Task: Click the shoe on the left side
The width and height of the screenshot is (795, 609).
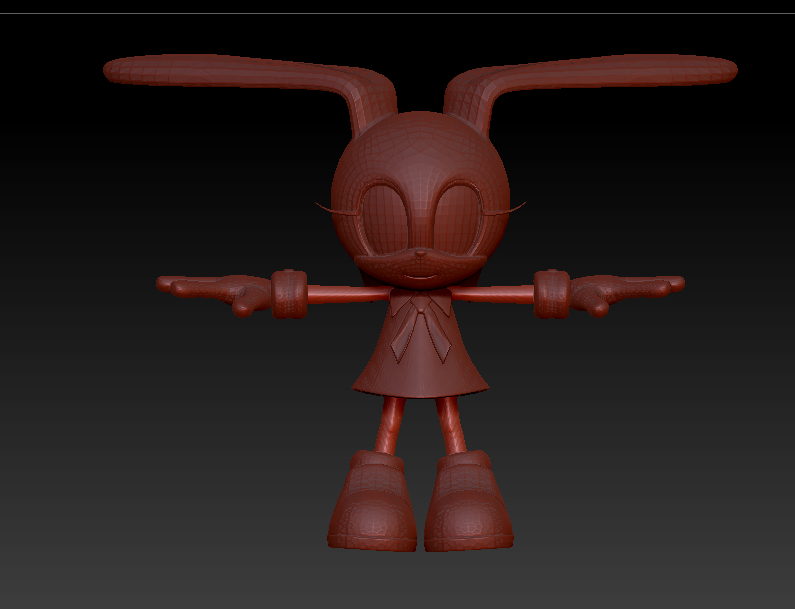Action: (x=372, y=501)
